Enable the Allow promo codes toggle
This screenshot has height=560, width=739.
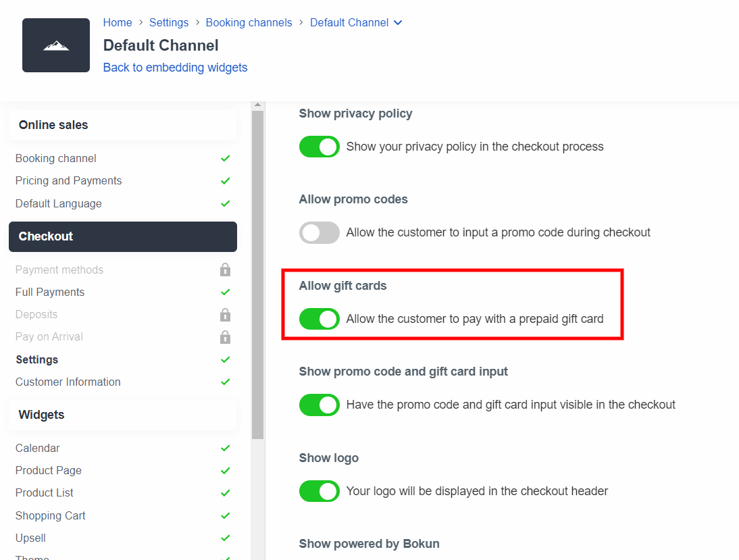click(319, 232)
